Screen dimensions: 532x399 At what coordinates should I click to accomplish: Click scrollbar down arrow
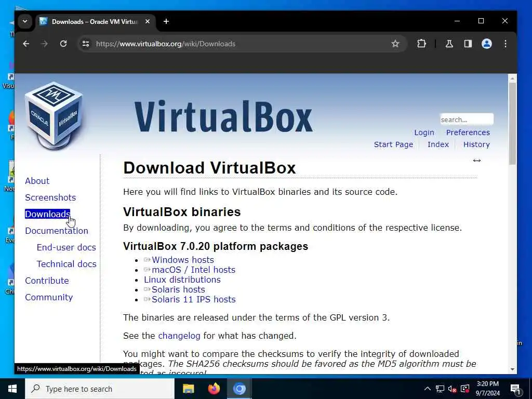(x=512, y=369)
